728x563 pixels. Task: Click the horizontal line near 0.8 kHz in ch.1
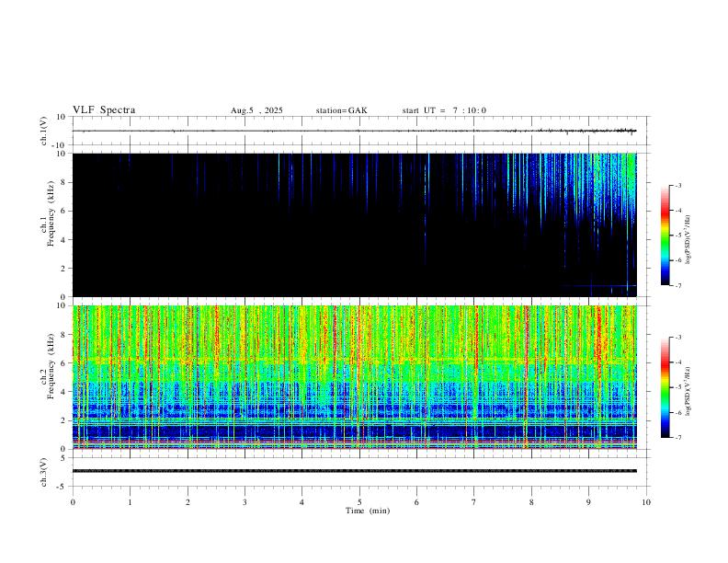click(598, 285)
